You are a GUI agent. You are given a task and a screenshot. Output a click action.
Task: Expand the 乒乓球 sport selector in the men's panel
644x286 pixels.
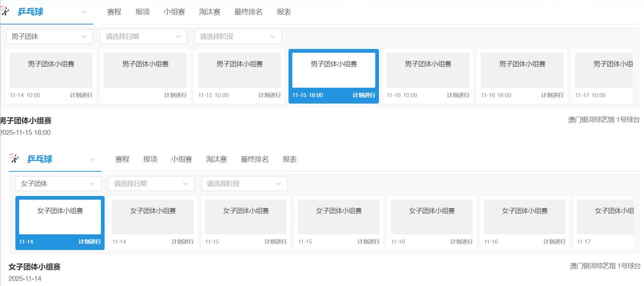[x=84, y=12]
